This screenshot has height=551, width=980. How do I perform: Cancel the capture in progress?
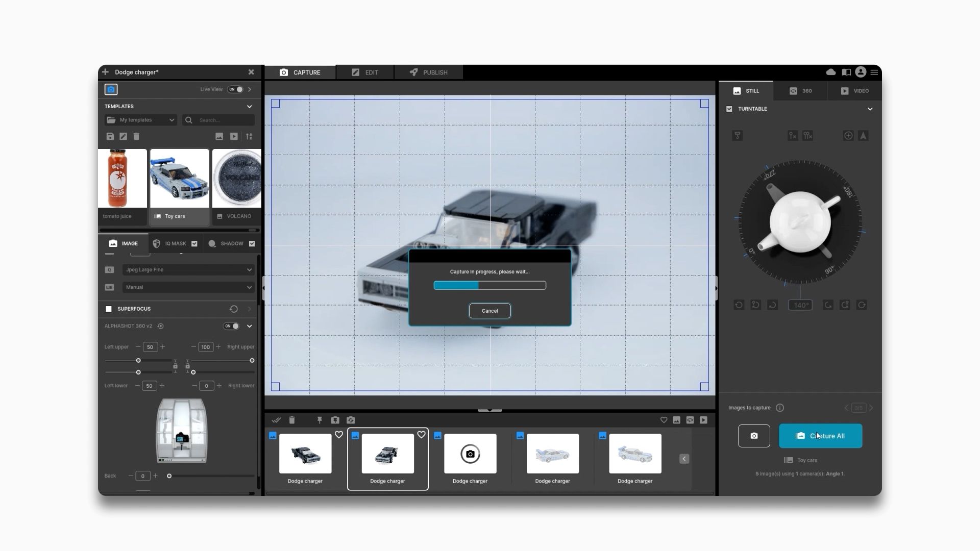coord(489,311)
